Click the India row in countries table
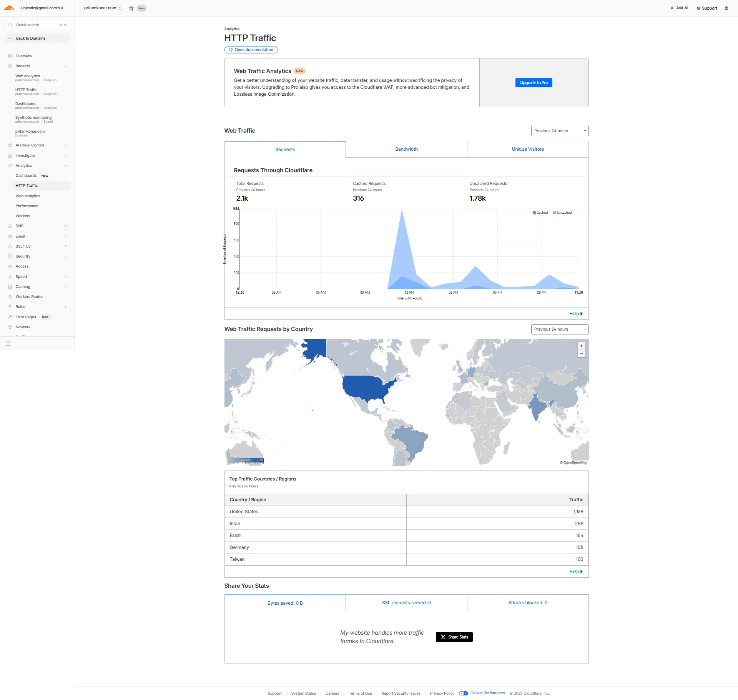This screenshot has width=738, height=700. [x=406, y=524]
